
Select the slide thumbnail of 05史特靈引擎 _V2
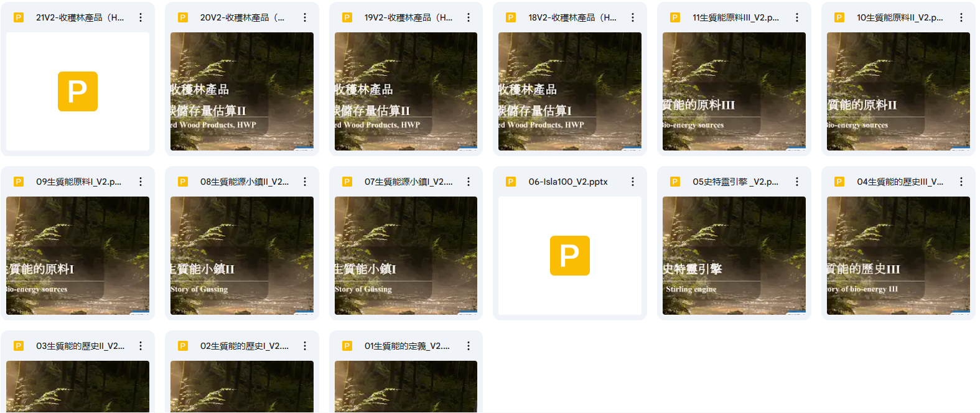tap(734, 256)
